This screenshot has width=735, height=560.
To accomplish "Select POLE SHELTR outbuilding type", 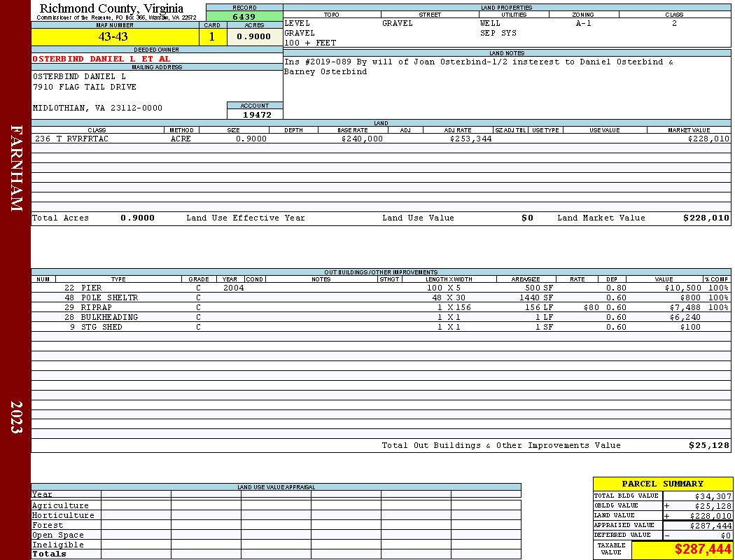I will [x=109, y=297].
